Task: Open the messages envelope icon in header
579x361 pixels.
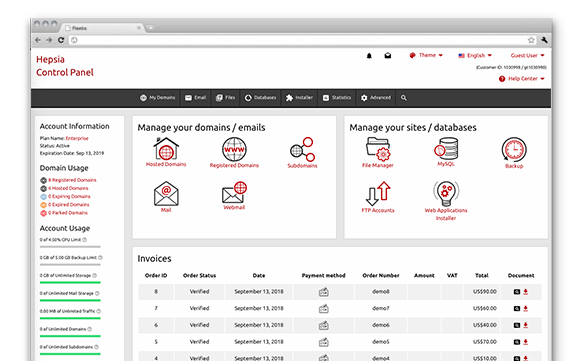Action: pos(388,55)
